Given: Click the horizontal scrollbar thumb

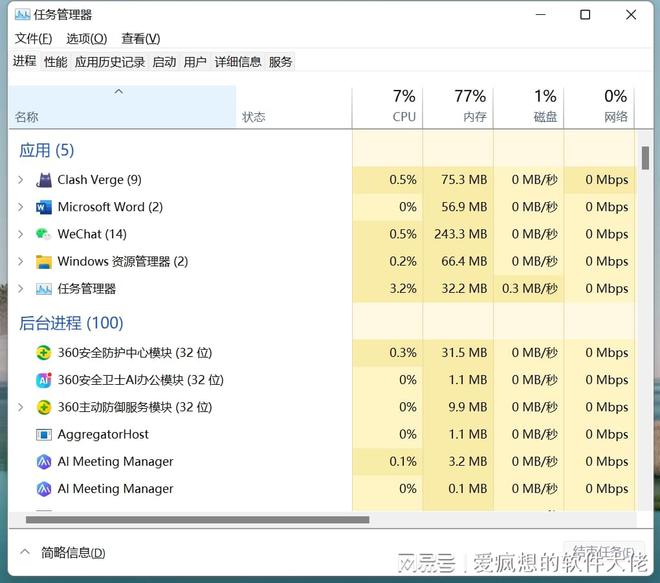Looking at the screenshot, I should pyautogui.click(x=197, y=520).
